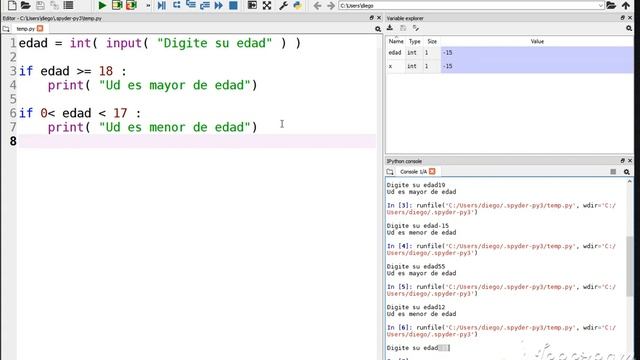Import data in the Variable explorer
Screen dimensions: 640x360
point(390,28)
